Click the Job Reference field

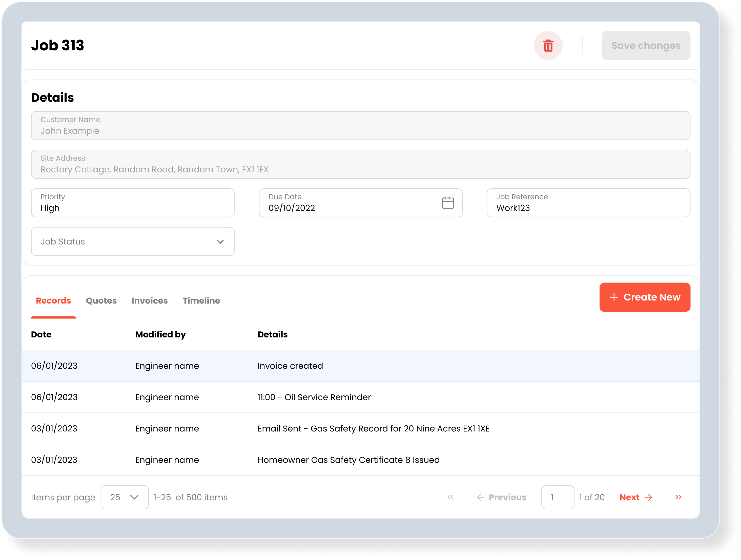(x=588, y=203)
